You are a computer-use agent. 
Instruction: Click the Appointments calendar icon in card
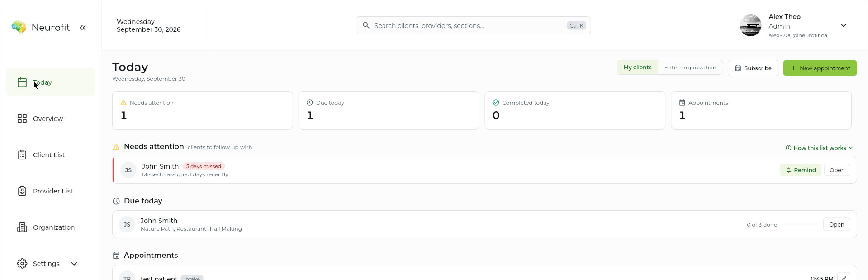pos(682,102)
